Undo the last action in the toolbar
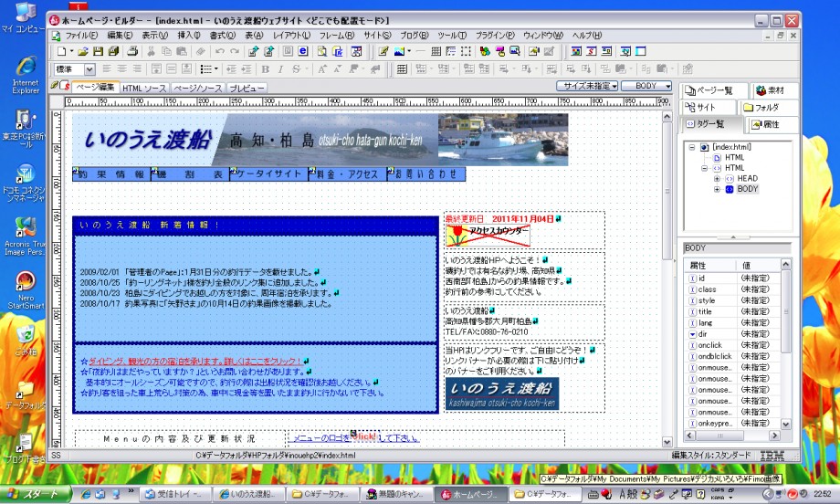The height and width of the screenshot is (504, 840). pos(220,51)
